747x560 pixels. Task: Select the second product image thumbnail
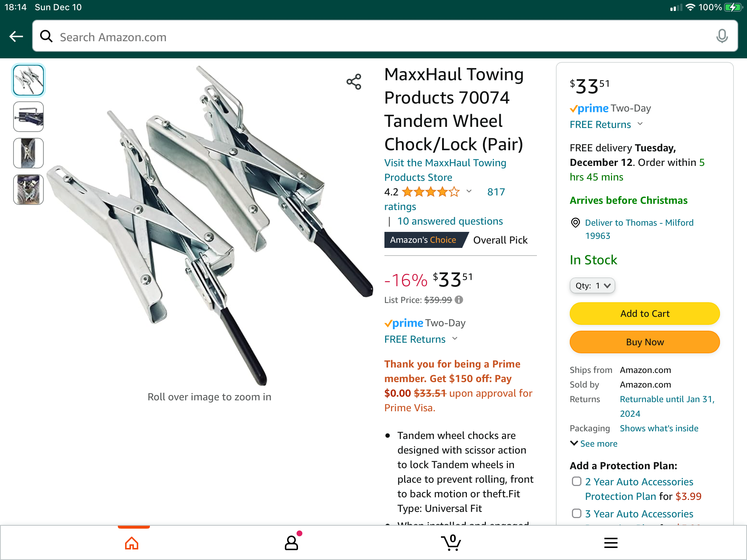pos(28,117)
